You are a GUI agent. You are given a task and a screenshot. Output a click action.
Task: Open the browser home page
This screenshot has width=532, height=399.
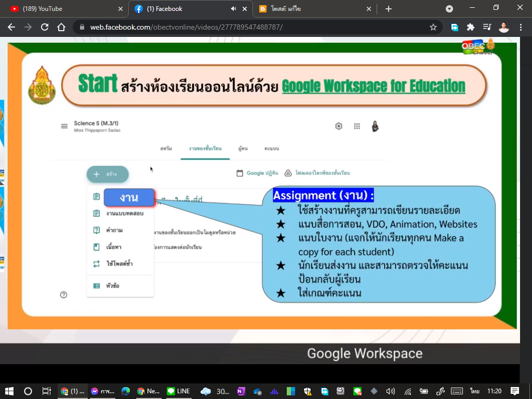point(61,27)
